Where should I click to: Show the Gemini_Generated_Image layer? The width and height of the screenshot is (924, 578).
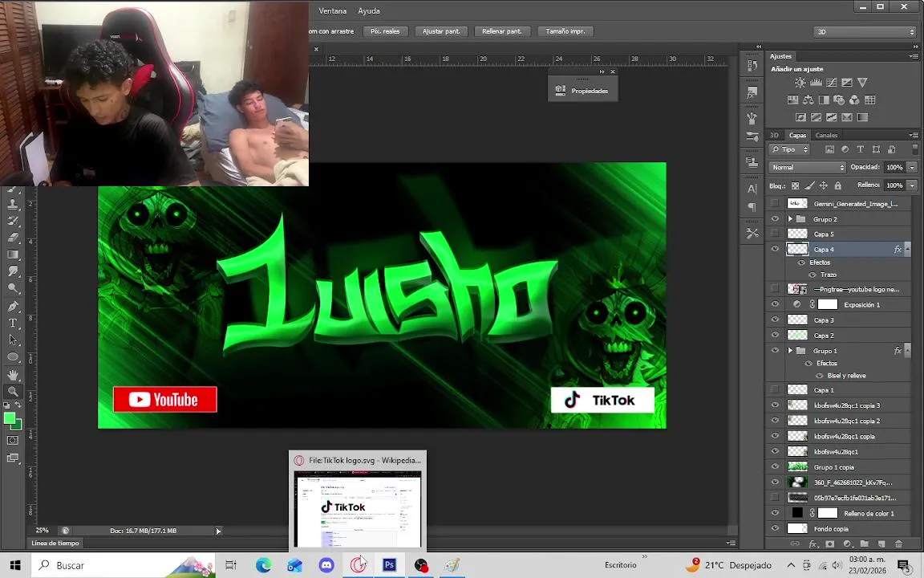775,203
